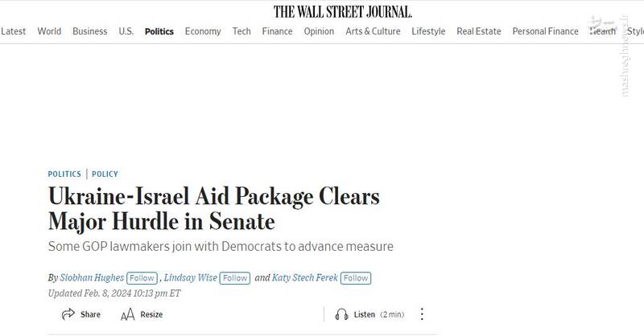Open the World news section
The height and width of the screenshot is (336, 644).
pyautogui.click(x=49, y=31)
